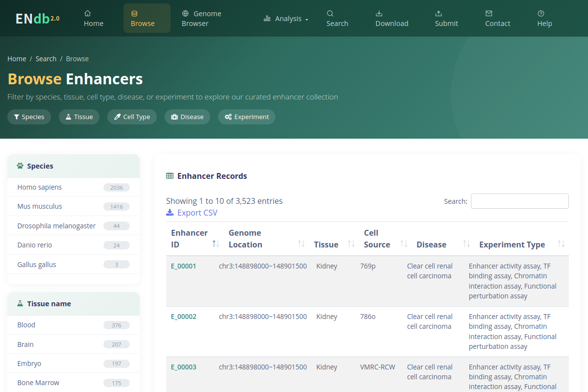Sort table by Enhancer ID column
This screenshot has height=392, width=588.
tap(216, 244)
